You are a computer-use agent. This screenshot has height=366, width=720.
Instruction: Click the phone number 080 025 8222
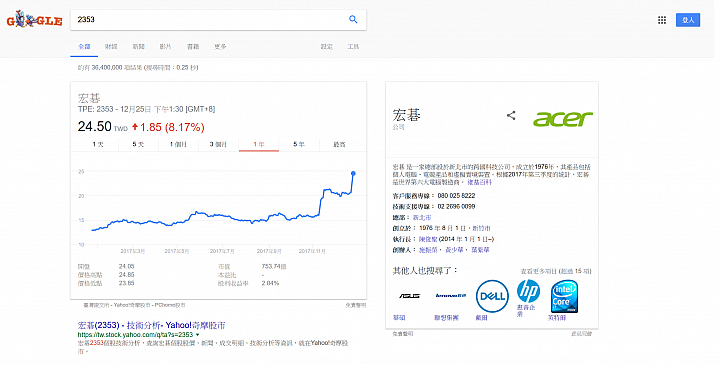[456, 196]
